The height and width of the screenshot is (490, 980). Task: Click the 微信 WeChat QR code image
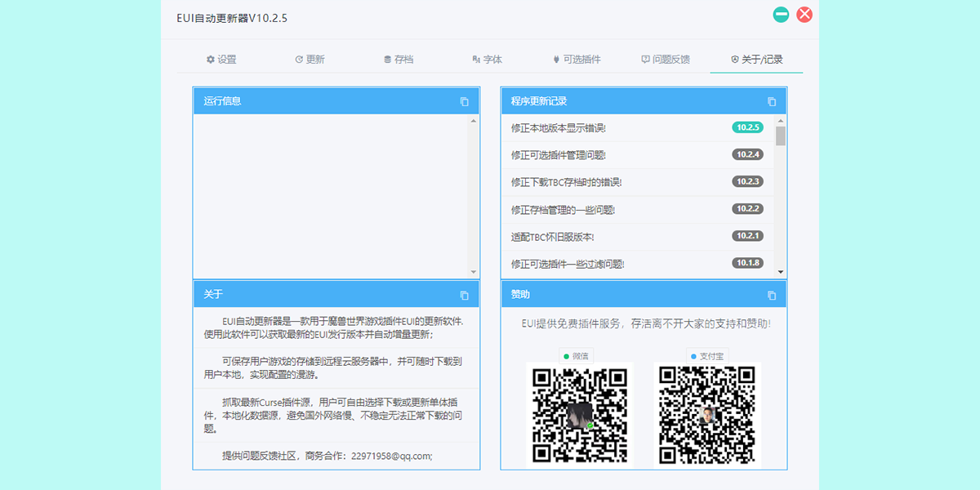coord(579,414)
